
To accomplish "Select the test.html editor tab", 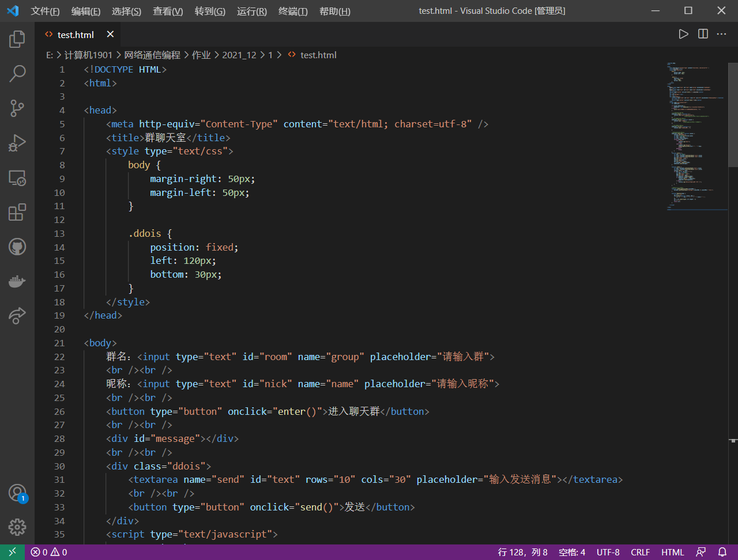I will tap(75, 34).
